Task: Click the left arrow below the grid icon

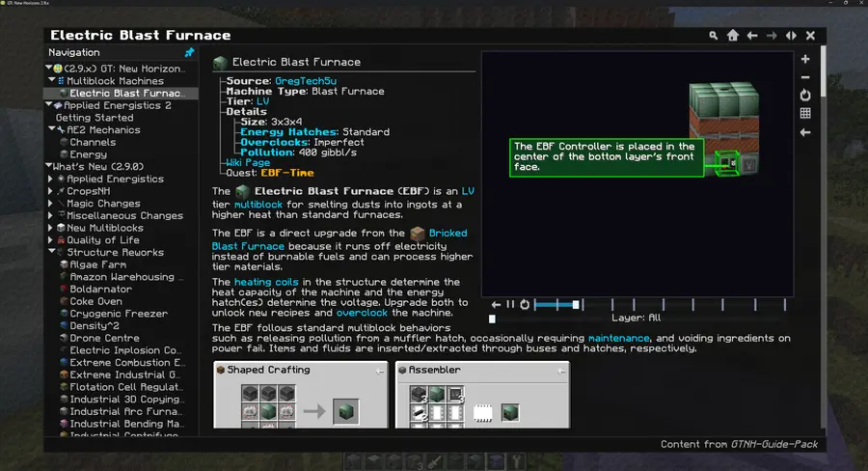Action: coord(805,132)
